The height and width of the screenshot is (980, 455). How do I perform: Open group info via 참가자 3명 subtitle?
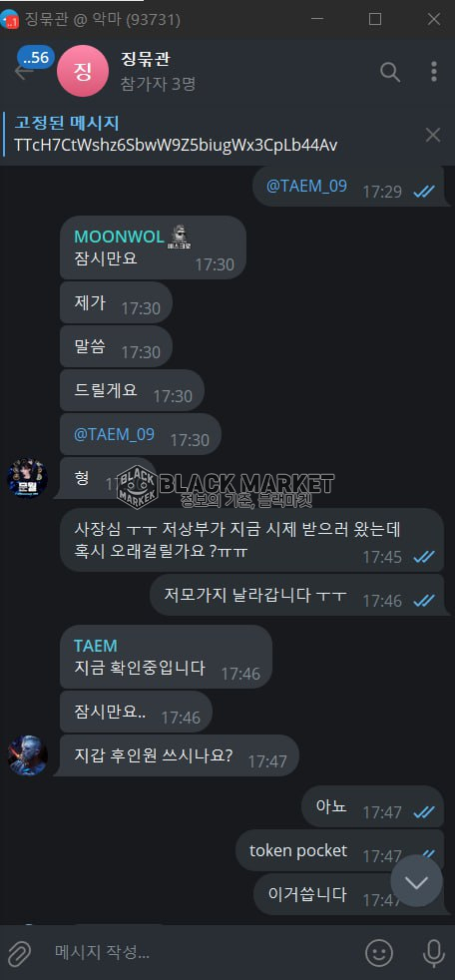(158, 85)
